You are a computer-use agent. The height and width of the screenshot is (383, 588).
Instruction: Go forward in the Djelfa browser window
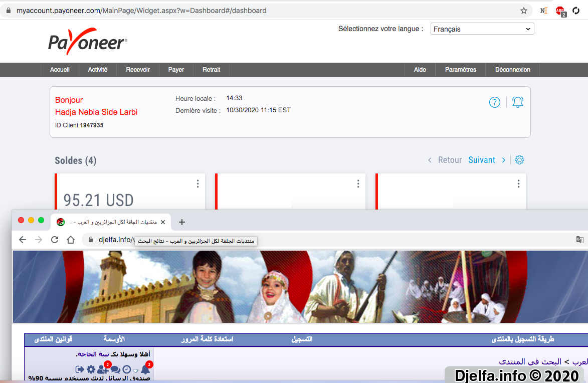(x=39, y=240)
